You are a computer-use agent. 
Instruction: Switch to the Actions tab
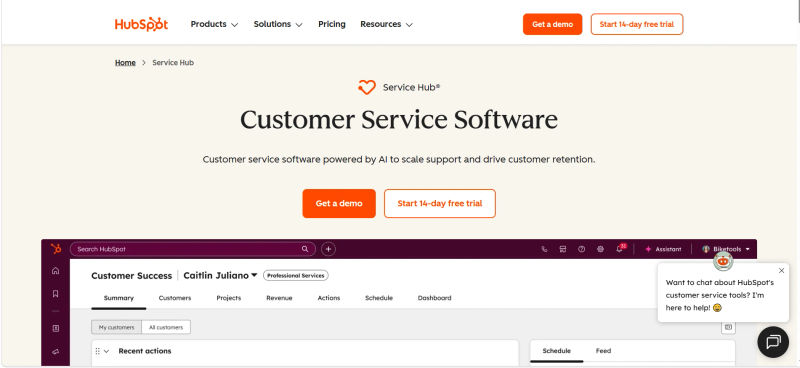pyautogui.click(x=329, y=298)
